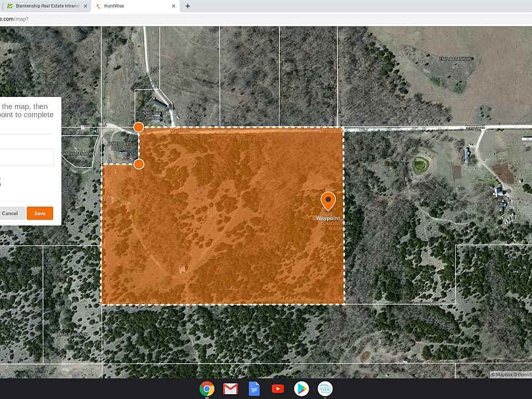Launch YouTube from the shelf

(278, 389)
